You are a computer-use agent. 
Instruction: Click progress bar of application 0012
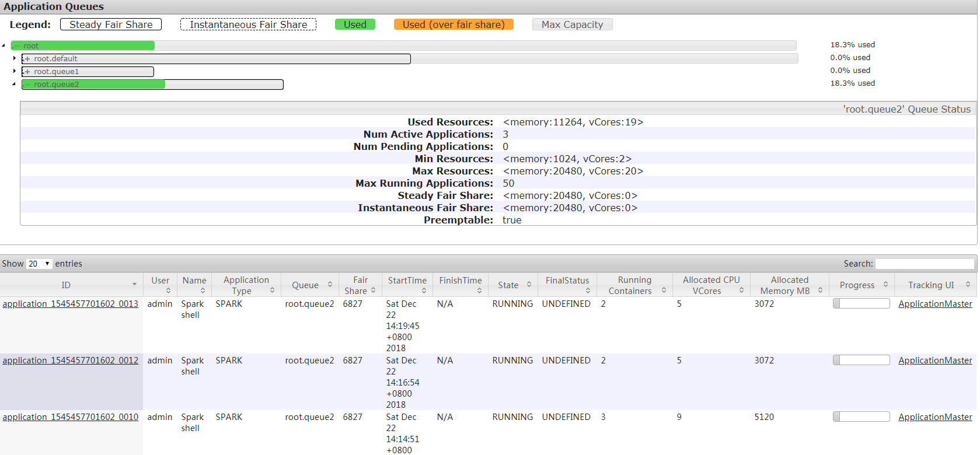862,360
